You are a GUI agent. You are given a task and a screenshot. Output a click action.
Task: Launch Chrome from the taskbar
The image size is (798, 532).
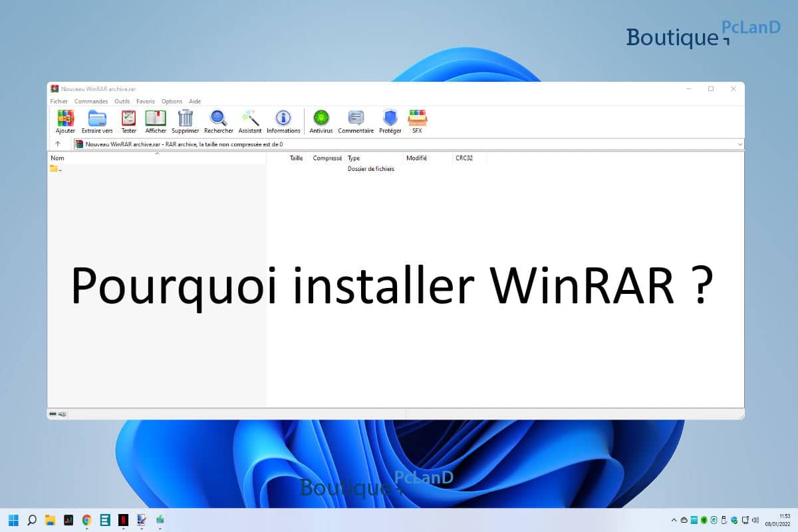pyautogui.click(x=86, y=521)
